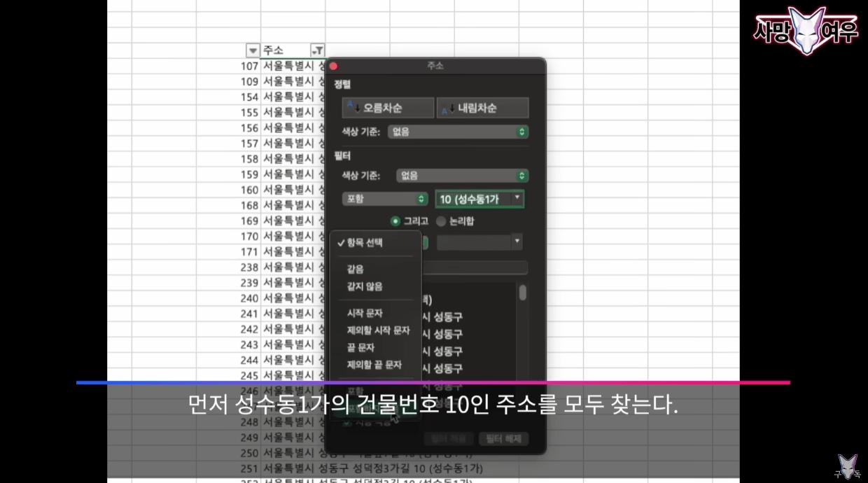This screenshot has width=868, height=483.
Task: Open the filter funnel icon on 주소 column header
Action: tap(318, 50)
